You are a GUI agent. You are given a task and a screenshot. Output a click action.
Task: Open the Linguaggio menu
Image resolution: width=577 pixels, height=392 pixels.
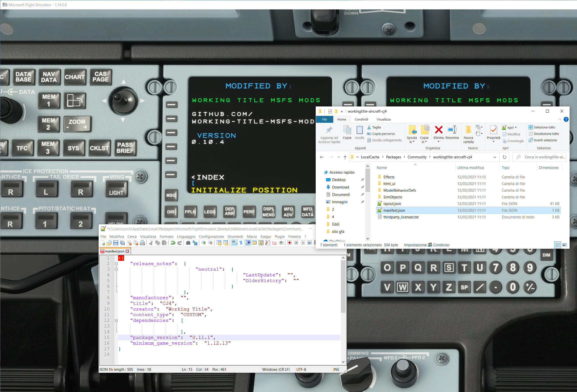tap(186, 236)
